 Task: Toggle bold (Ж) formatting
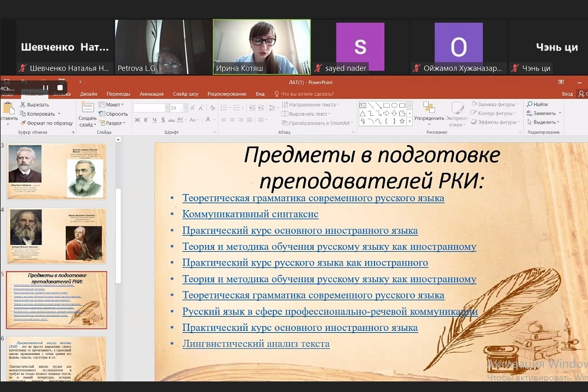[x=137, y=120]
